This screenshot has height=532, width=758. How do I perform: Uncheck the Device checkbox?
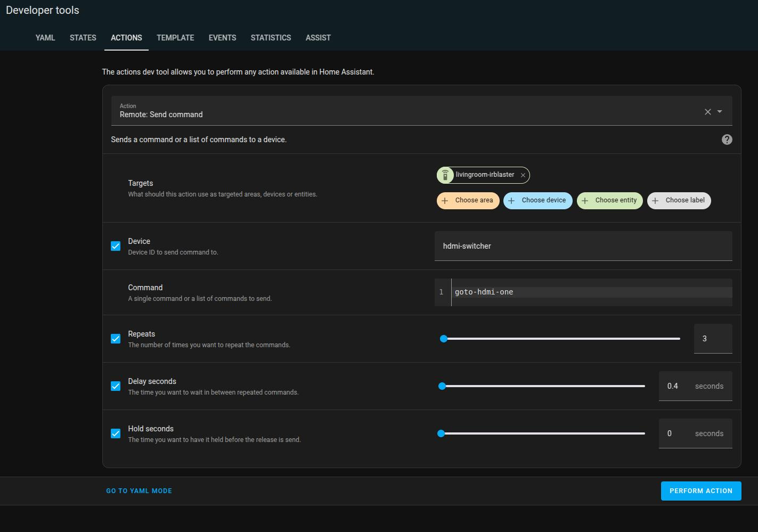116,246
